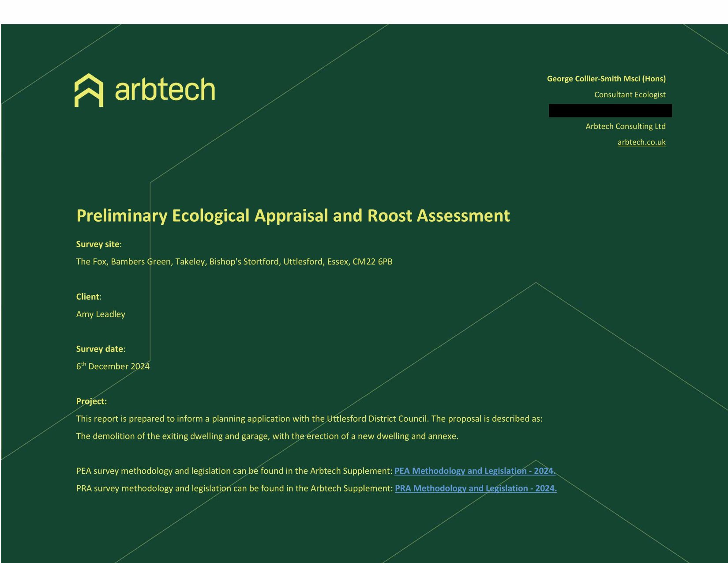728x563 pixels.
Task: Open the PEA Methodology and Legislation link
Action: tap(474, 471)
